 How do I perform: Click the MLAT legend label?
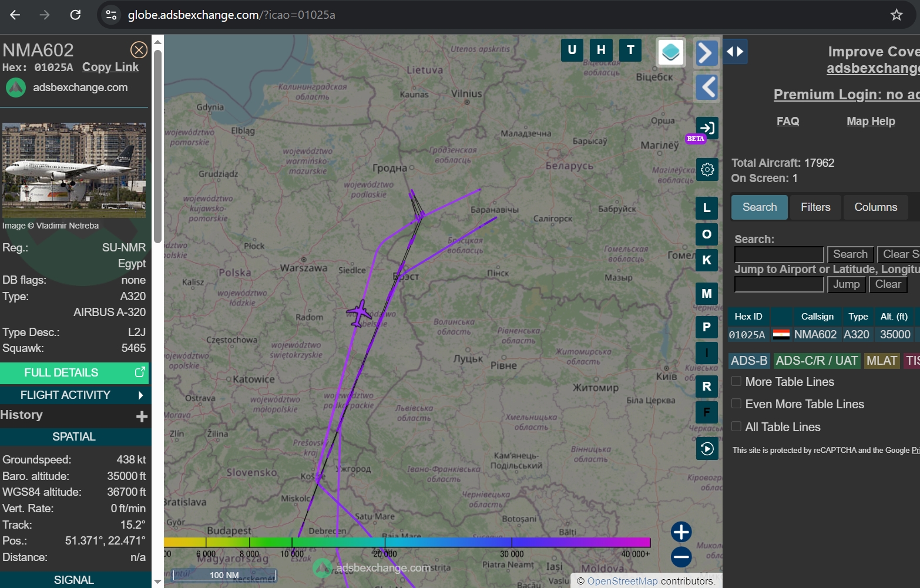pyautogui.click(x=882, y=361)
